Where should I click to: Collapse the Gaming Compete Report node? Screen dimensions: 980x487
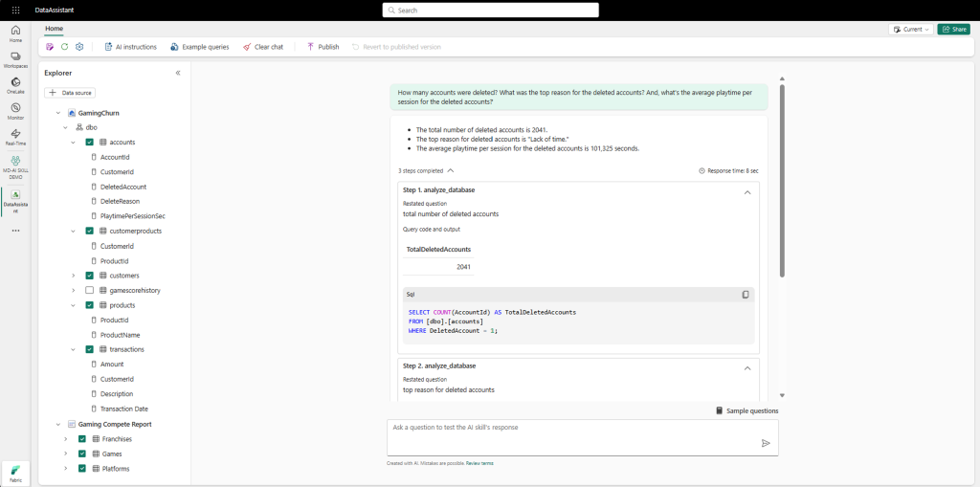pyautogui.click(x=58, y=424)
